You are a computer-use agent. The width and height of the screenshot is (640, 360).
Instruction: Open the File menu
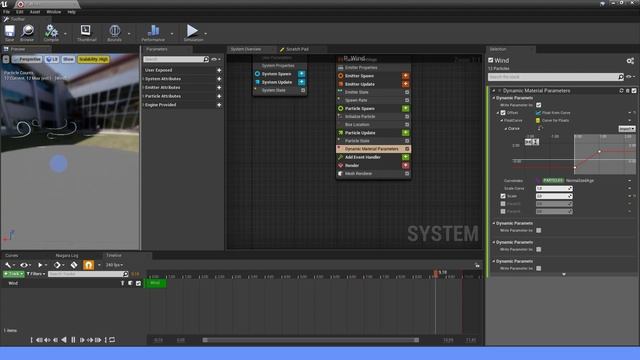click(7, 12)
